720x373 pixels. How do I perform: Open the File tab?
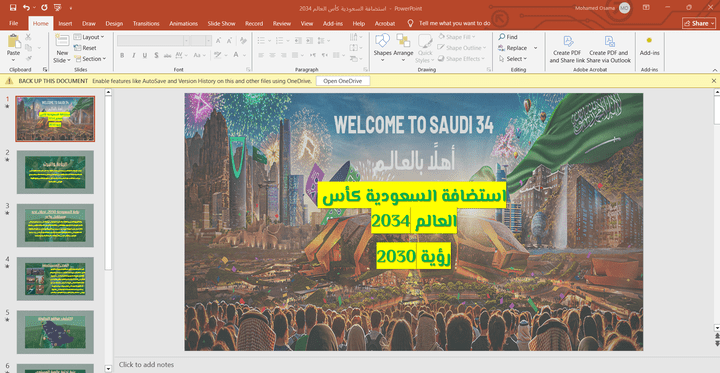coord(13,23)
